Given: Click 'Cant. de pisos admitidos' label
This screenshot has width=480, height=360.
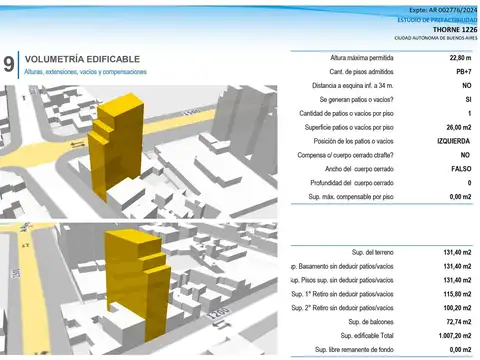Looking at the screenshot, I should pyautogui.click(x=361, y=72).
